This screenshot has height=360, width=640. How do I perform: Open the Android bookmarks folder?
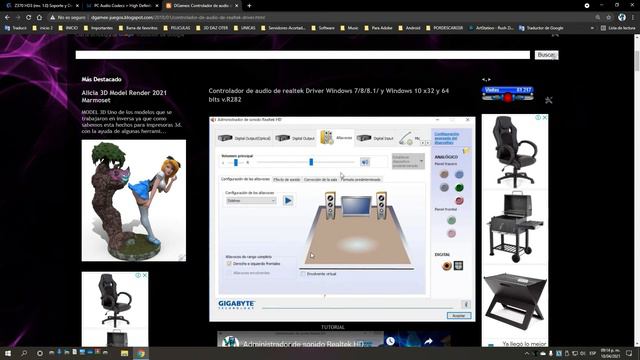(x=409, y=28)
